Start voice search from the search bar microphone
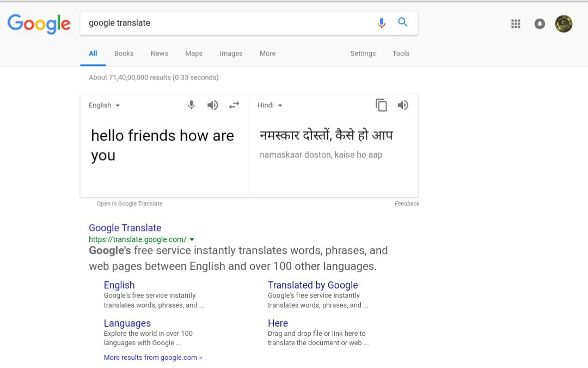Screen dimensions: 588x368 (x=381, y=23)
